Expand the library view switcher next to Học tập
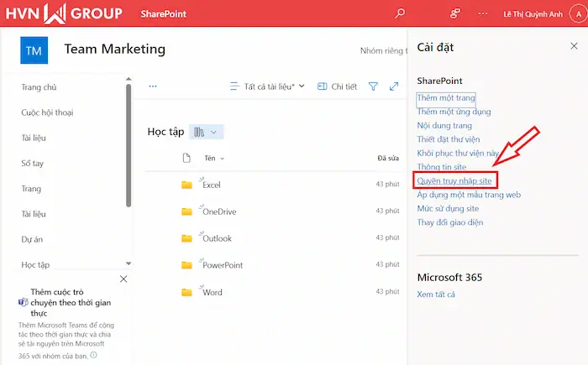 tap(207, 132)
